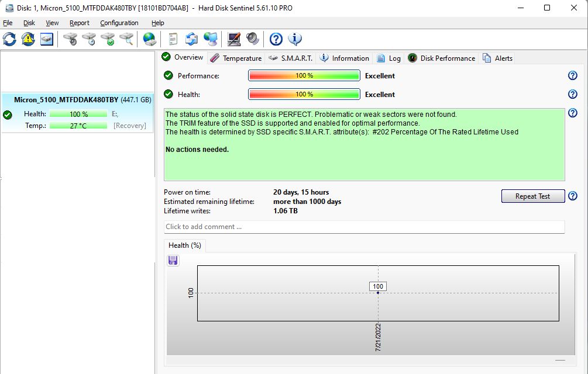
Task: Click the info speech bubble toolbar icon
Action: [295, 39]
